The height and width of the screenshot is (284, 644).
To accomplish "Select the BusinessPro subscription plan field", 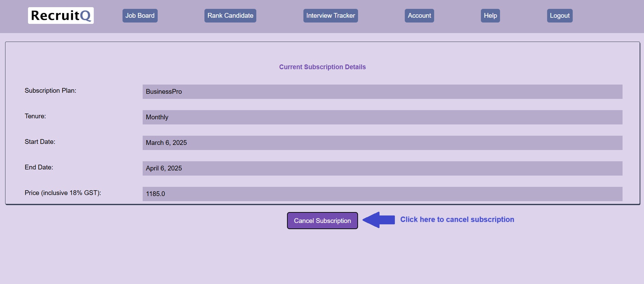I will pos(382,92).
